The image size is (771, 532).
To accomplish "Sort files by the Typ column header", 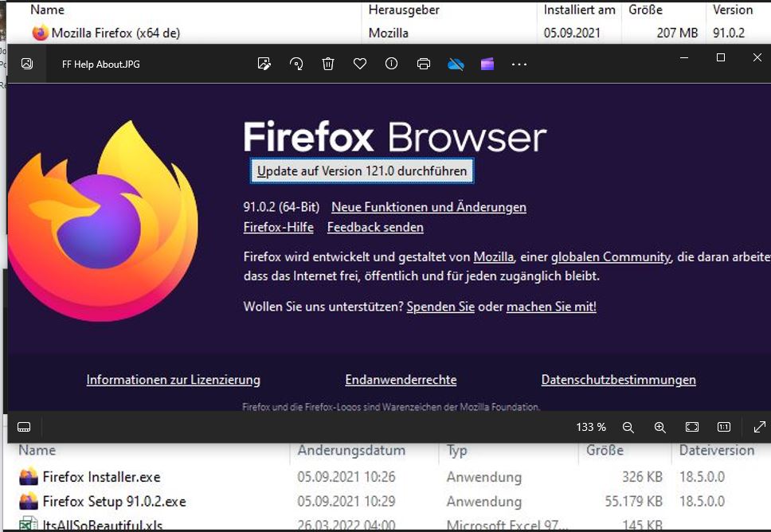I will (x=457, y=451).
